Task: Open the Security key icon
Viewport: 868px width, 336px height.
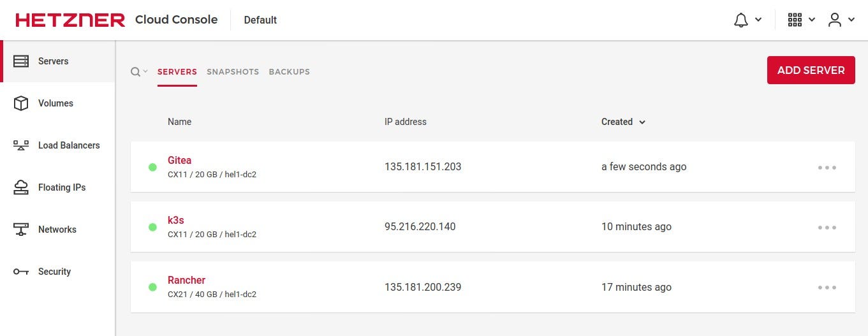Action: pyautogui.click(x=21, y=272)
